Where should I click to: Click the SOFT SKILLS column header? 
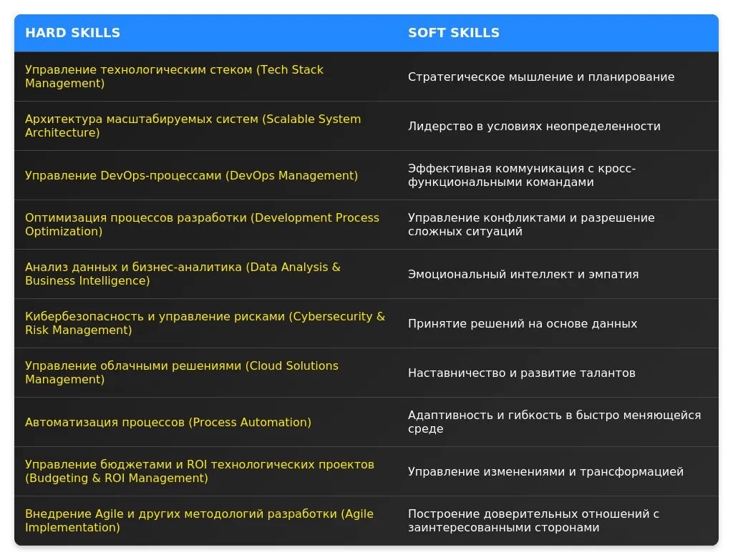point(558,33)
